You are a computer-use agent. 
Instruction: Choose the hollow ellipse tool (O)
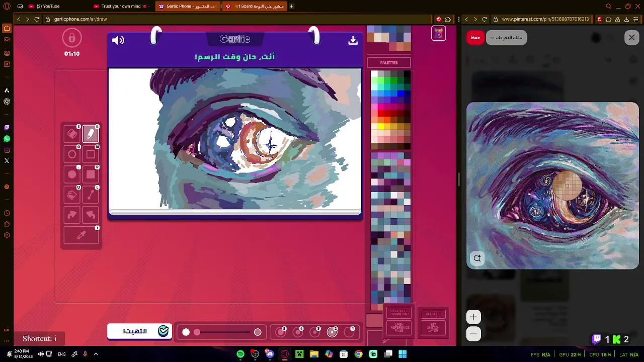72,154
